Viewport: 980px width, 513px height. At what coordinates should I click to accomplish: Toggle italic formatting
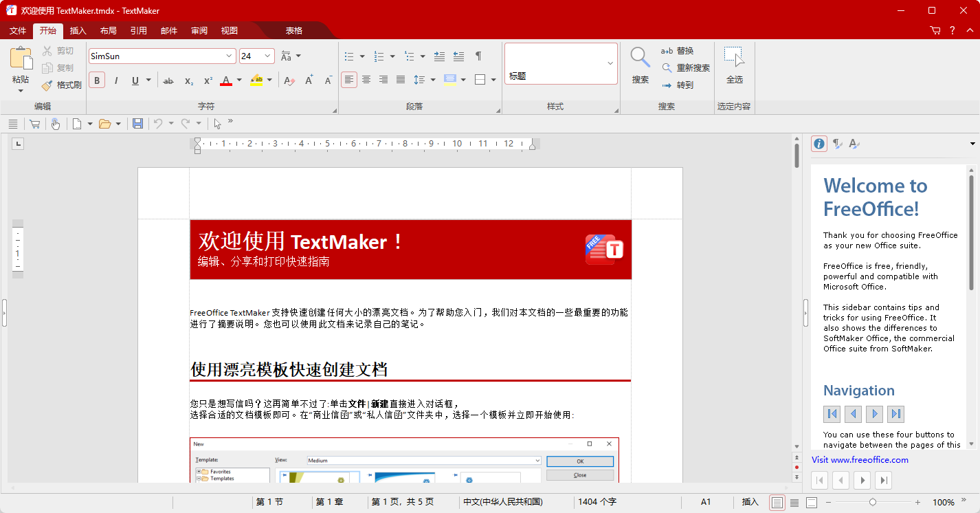(116, 80)
